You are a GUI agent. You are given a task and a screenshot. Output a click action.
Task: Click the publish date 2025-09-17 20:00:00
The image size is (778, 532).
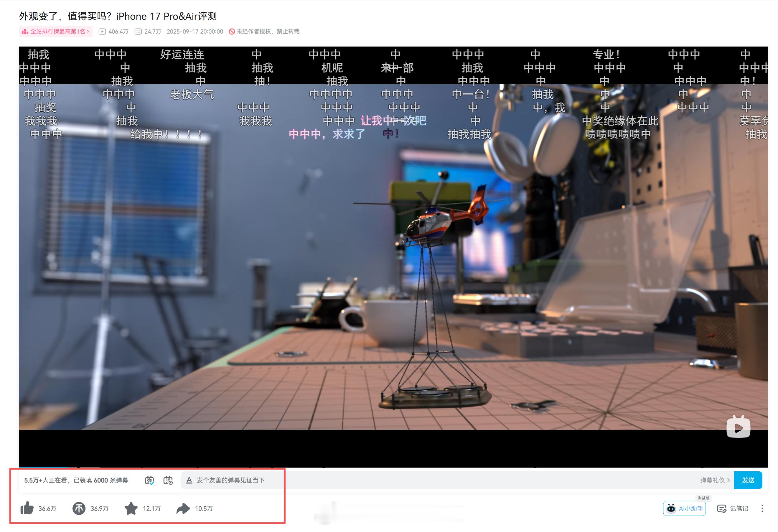coord(195,32)
